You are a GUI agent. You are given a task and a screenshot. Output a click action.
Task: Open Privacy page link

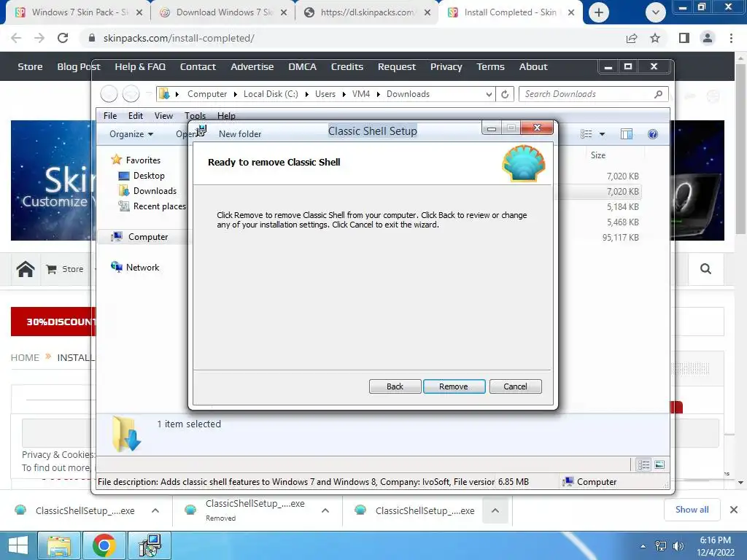click(x=446, y=66)
